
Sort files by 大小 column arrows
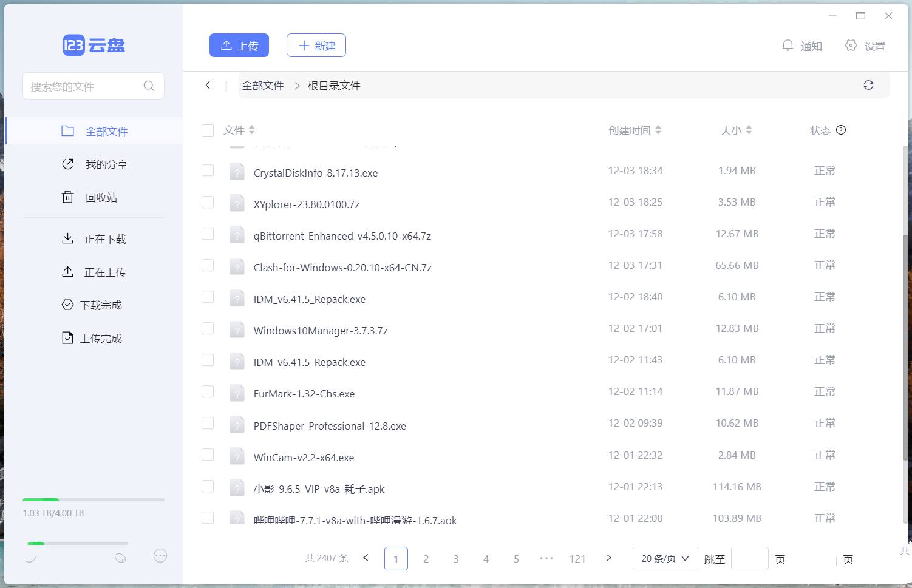pos(749,130)
